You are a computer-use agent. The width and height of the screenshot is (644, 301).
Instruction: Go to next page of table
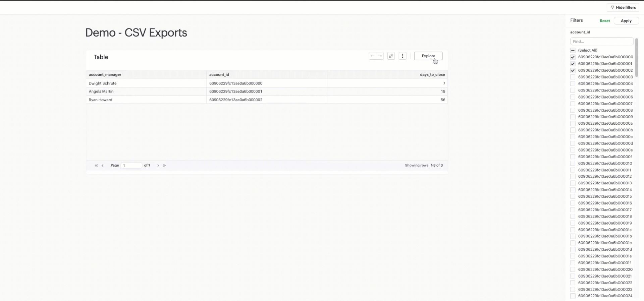(x=158, y=166)
